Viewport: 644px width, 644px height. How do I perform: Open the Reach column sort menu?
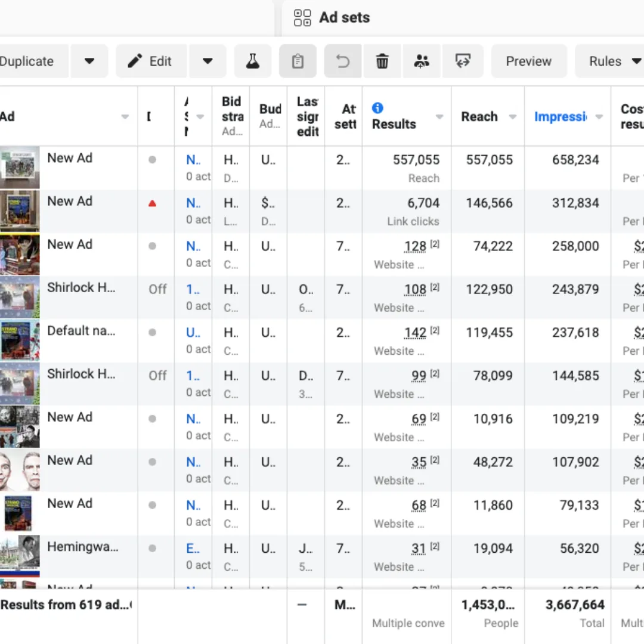[513, 117]
